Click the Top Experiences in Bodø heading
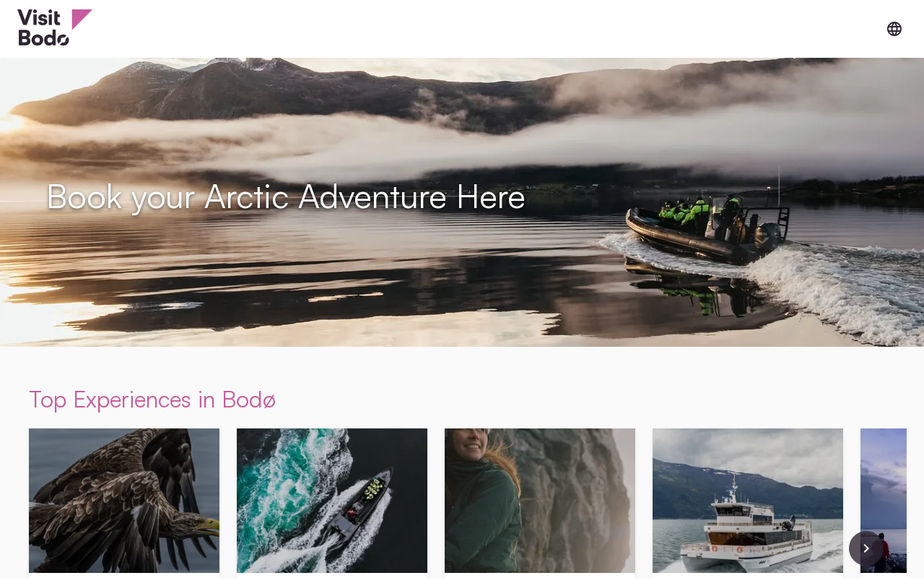 coord(152,400)
